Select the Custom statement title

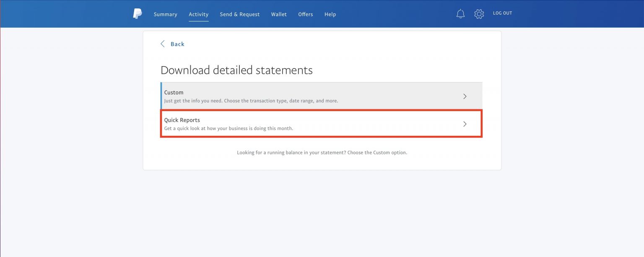click(x=174, y=92)
